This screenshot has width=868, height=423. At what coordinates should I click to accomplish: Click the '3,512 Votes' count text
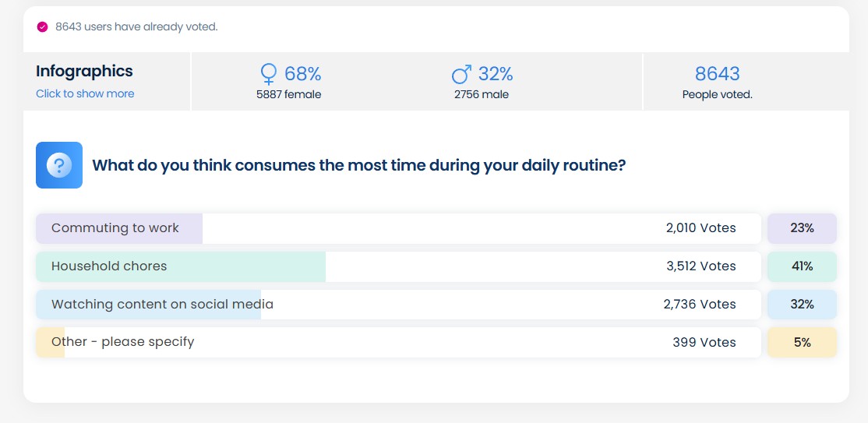[x=700, y=266]
